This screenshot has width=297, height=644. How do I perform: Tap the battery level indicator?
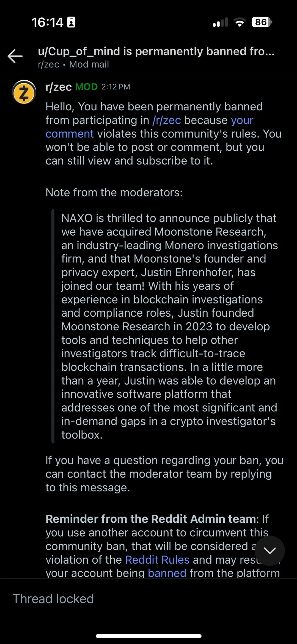tap(261, 22)
